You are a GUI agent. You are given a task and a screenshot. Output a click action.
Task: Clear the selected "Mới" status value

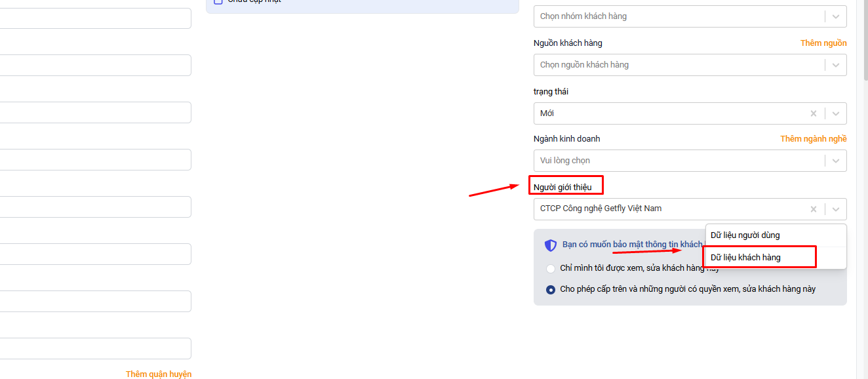pyautogui.click(x=813, y=113)
